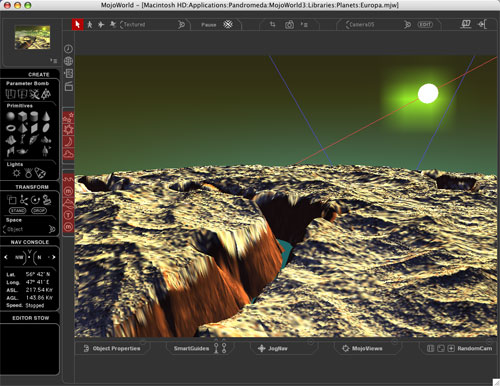Screen dimensions: 500x386
Task: Create a cylinder primitive
Action: [34, 116]
